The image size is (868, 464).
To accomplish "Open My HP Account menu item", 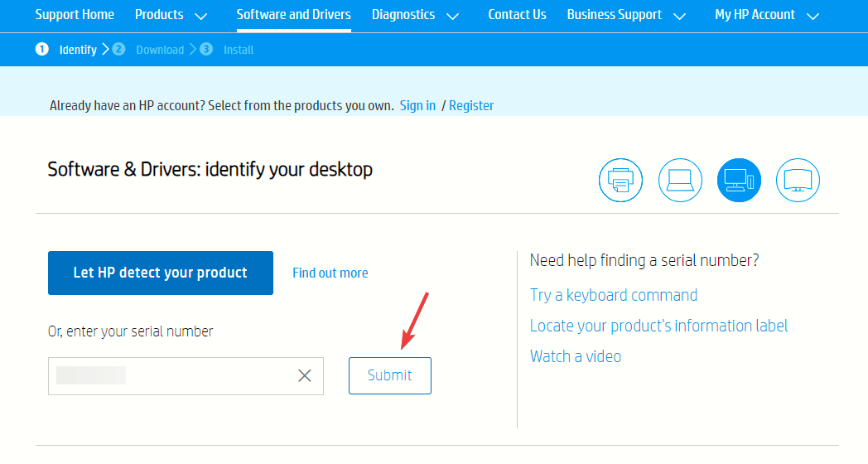I will [755, 14].
